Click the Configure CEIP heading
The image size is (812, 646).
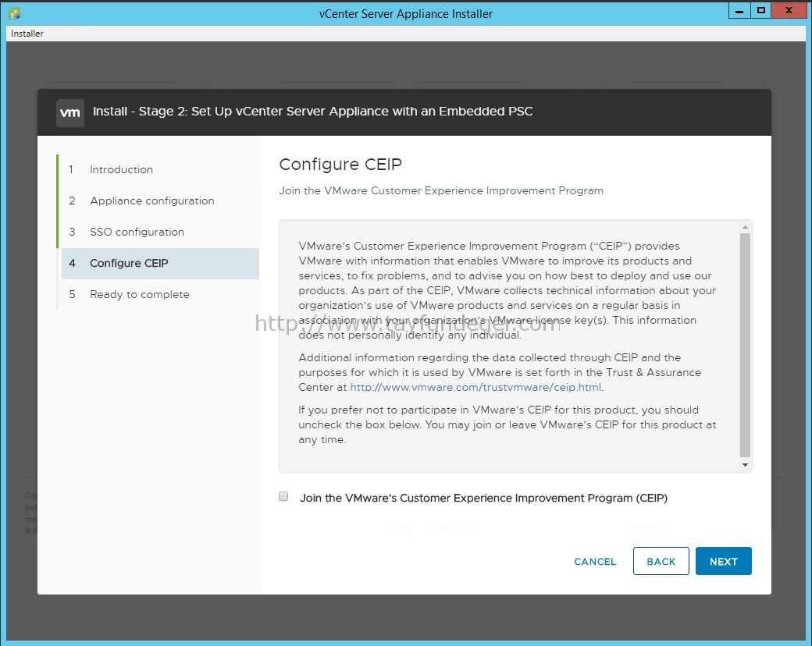pyautogui.click(x=340, y=164)
